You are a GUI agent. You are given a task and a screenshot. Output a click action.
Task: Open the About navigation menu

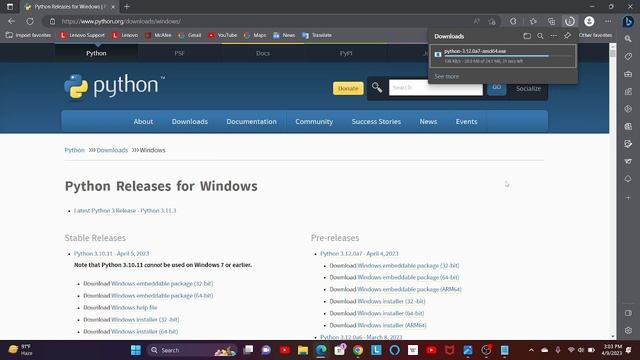tap(143, 121)
